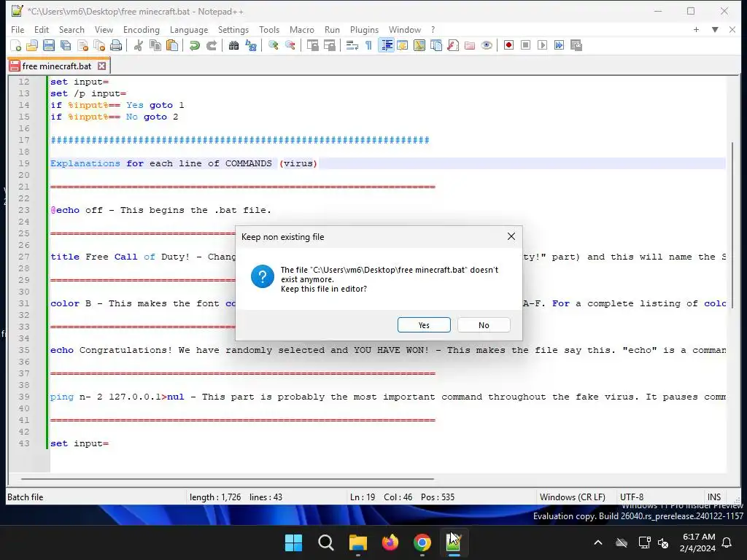Toggle synchronize horizontal scrolling icon
747x560 pixels.
pyautogui.click(x=329, y=45)
